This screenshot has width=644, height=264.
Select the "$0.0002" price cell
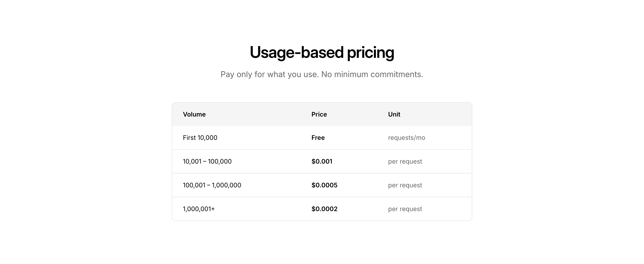tap(324, 209)
